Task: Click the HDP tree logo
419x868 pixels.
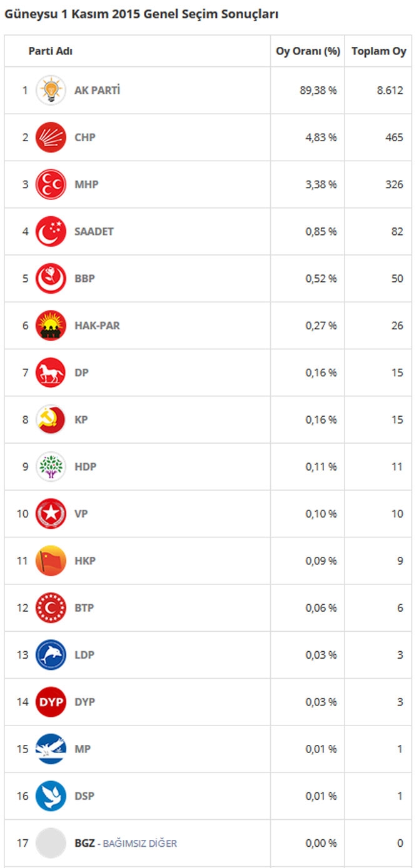Action: tap(51, 467)
